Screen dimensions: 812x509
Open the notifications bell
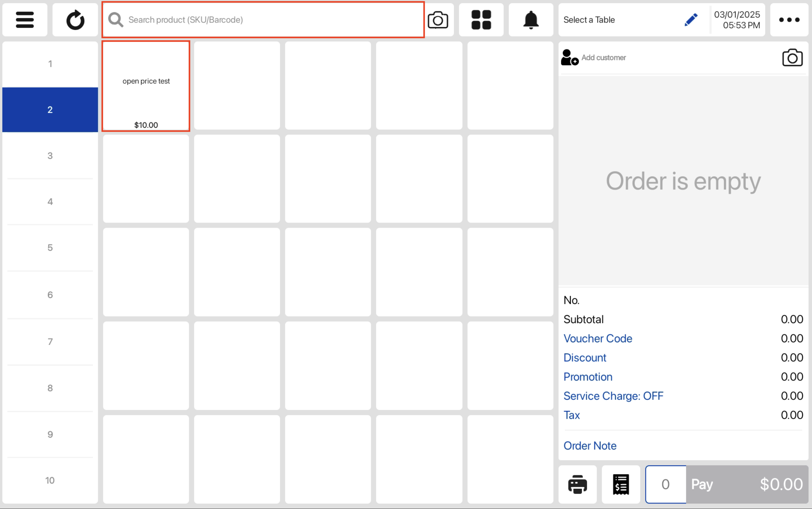[531, 20]
